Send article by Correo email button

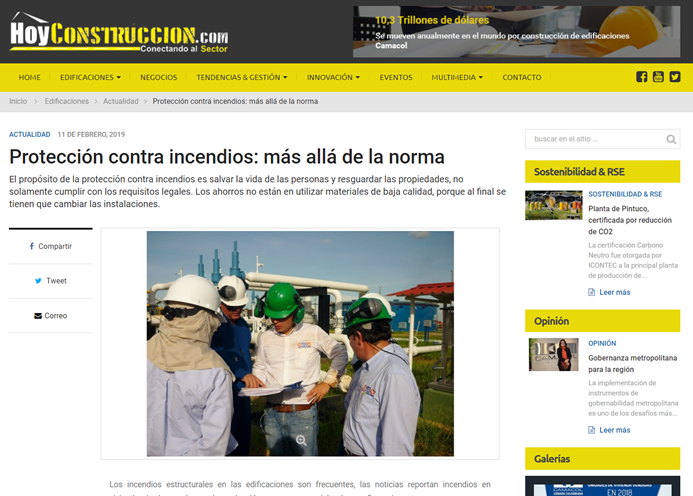(50, 316)
